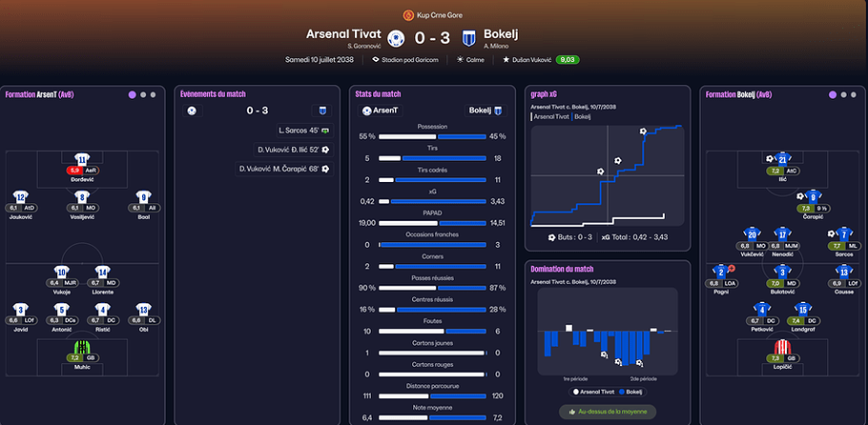Image resolution: width=868 pixels, height=425 pixels.
Task: Click the goal ball icon beside Čarapić 68'
Action: (x=325, y=169)
